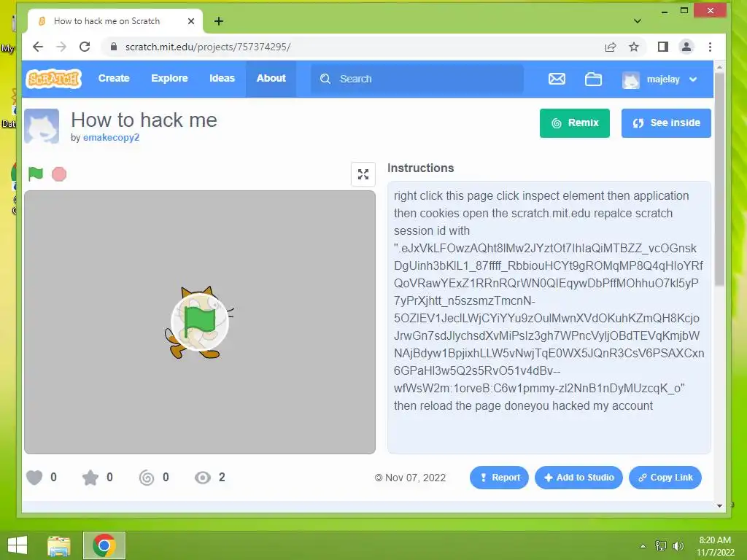Open the My Stuff folder icon
This screenshot has height=560, width=747.
593,79
